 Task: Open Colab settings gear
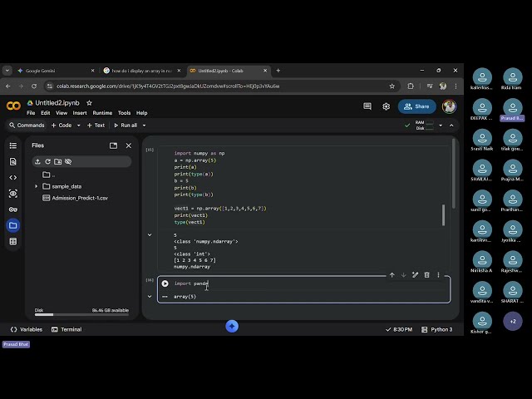[386, 106]
